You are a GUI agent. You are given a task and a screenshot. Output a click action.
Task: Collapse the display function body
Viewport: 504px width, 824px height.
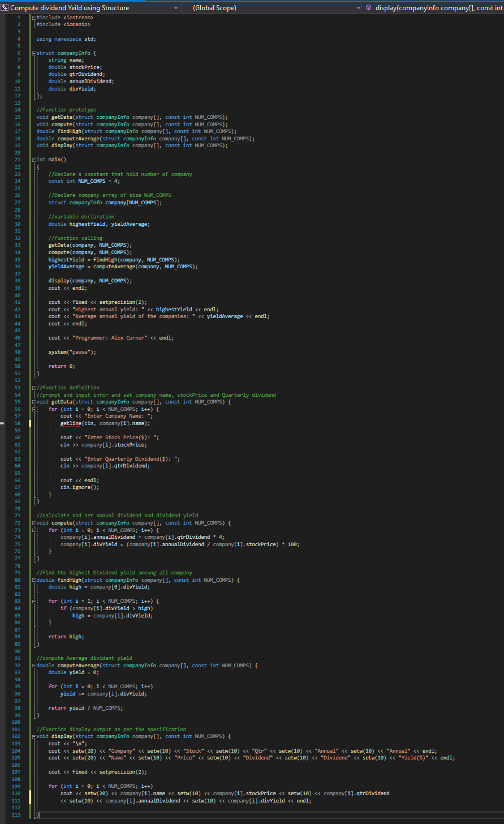[x=33, y=736]
